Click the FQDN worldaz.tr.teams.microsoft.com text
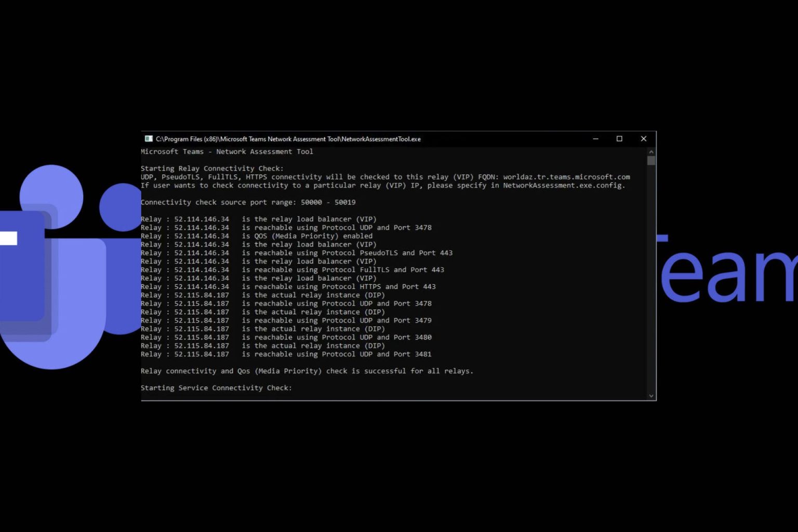The width and height of the screenshot is (798, 532). click(566, 177)
